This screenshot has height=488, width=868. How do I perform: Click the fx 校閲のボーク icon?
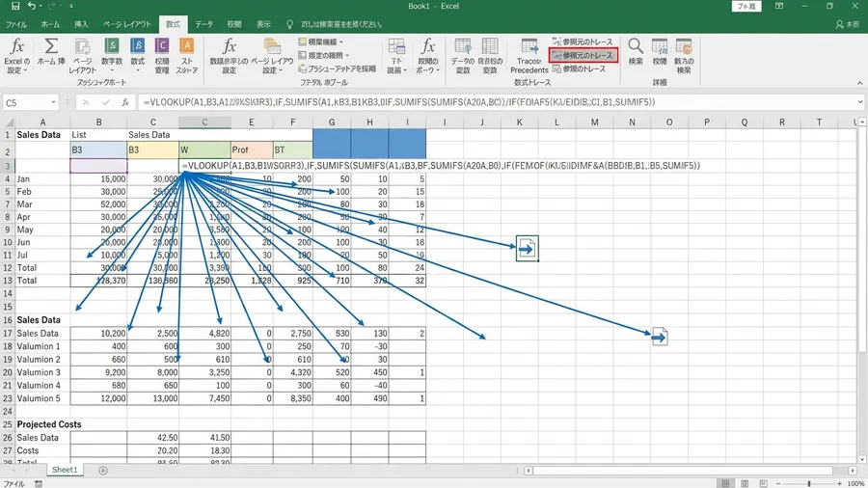[x=428, y=46]
